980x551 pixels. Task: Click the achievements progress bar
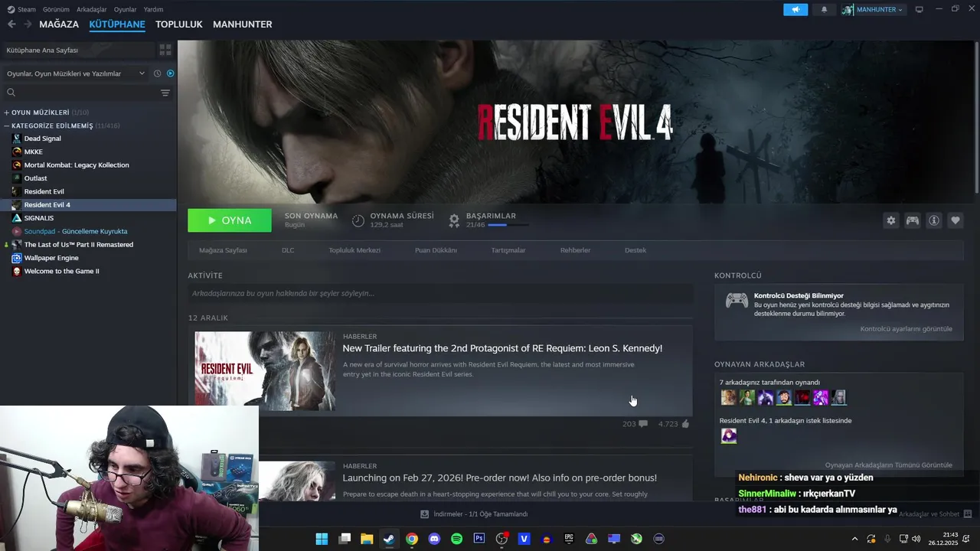click(508, 225)
